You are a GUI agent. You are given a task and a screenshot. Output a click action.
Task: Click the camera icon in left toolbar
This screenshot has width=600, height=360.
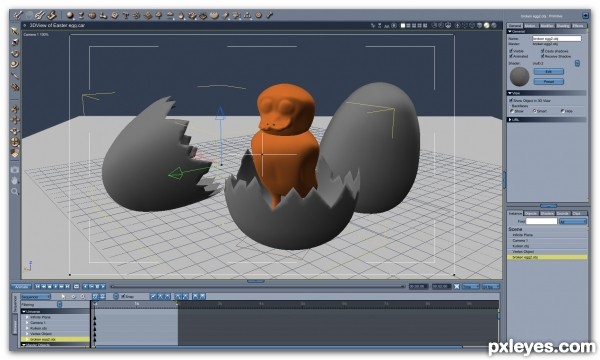click(x=15, y=169)
